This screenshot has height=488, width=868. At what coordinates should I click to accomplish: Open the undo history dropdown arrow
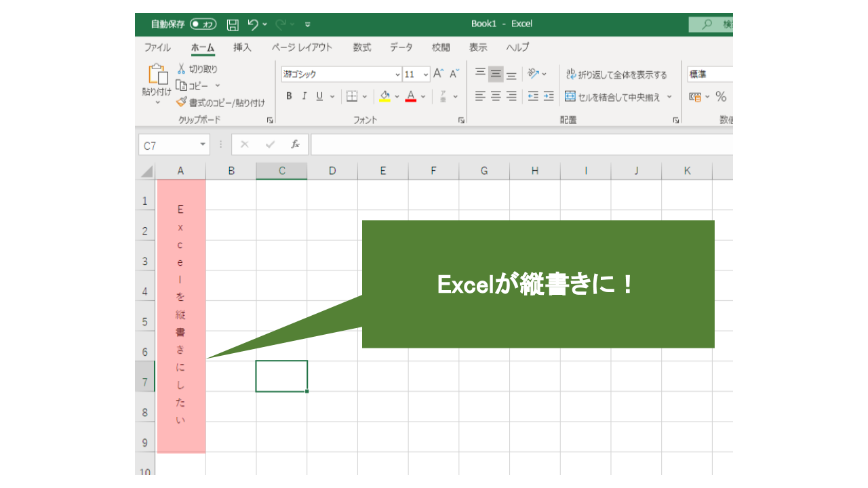pyautogui.click(x=264, y=24)
